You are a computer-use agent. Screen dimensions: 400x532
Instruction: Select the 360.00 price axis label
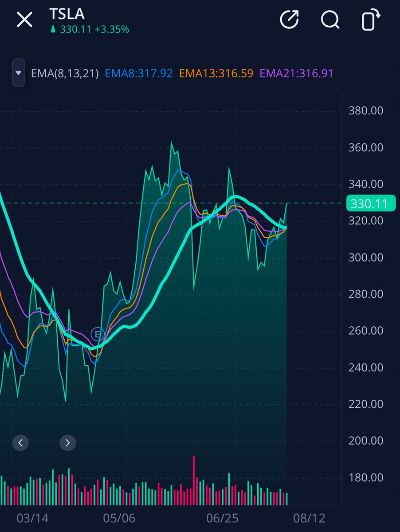[365, 147]
